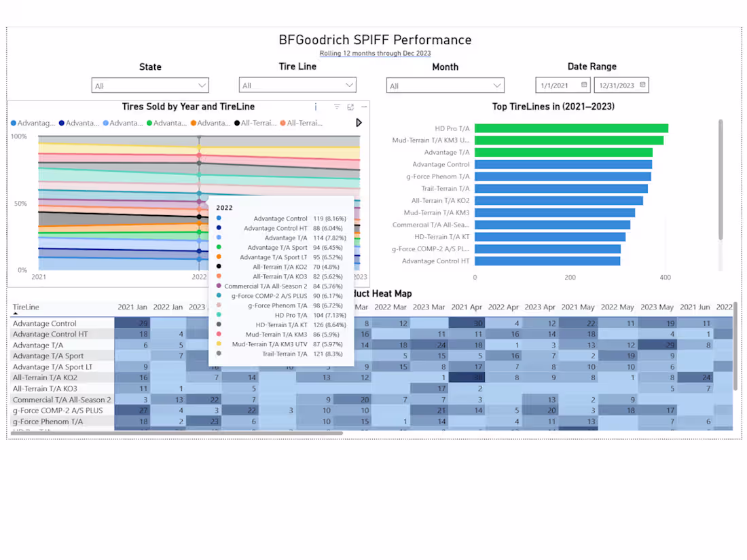Select the HD Pro T/A green bar
Screen dimensions: 747x560
(x=570, y=128)
